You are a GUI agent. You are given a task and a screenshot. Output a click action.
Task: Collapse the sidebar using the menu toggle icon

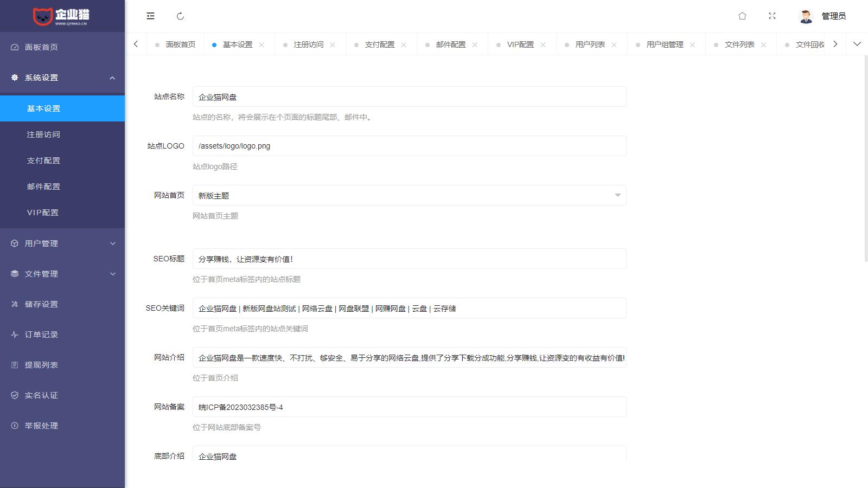(x=150, y=16)
